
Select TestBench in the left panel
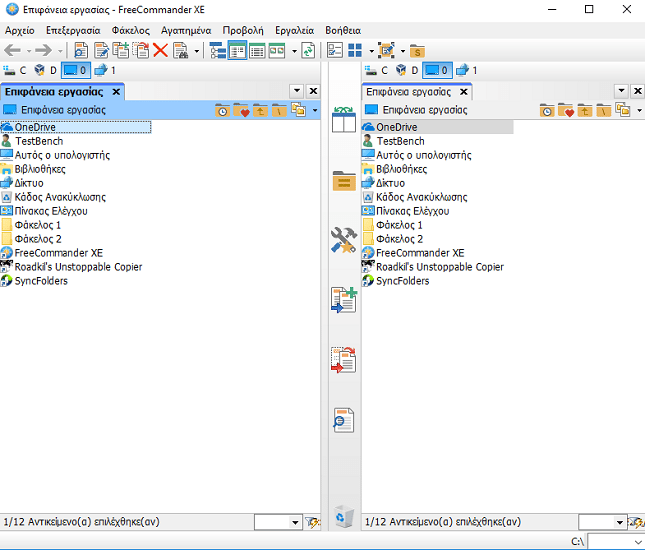(39, 141)
